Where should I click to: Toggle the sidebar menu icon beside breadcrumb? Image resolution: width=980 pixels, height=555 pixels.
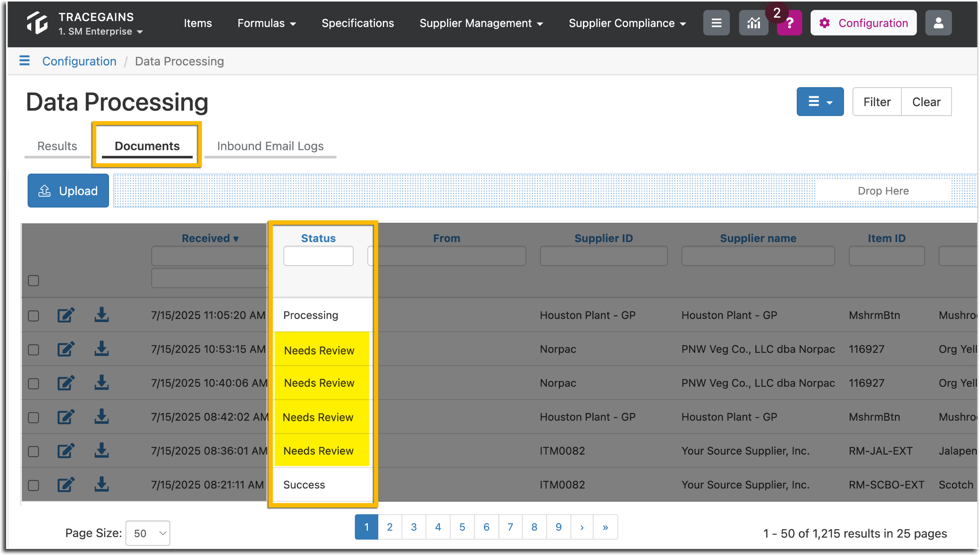pyautogui.click(x=25, y=61)
